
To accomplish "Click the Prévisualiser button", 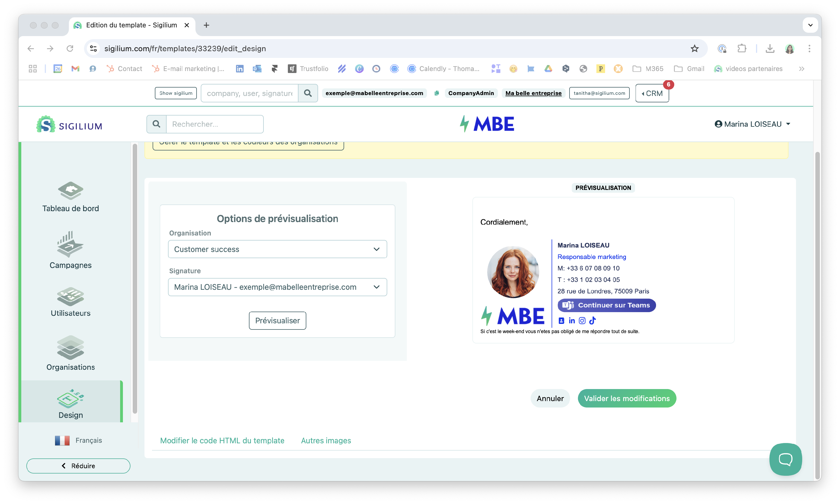I will pos(277,321).
